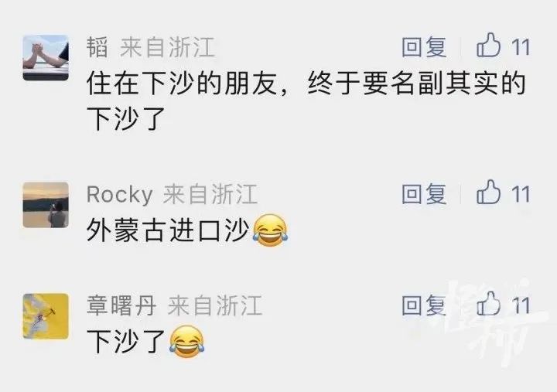Open profile of username 韬
Screen dimensions: 557x392
coord(97,47)
